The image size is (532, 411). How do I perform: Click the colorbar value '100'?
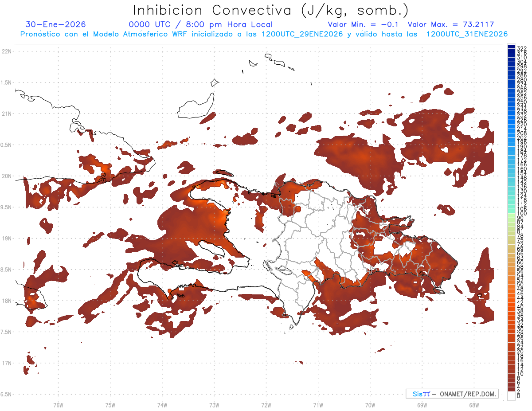click(522, 214)
